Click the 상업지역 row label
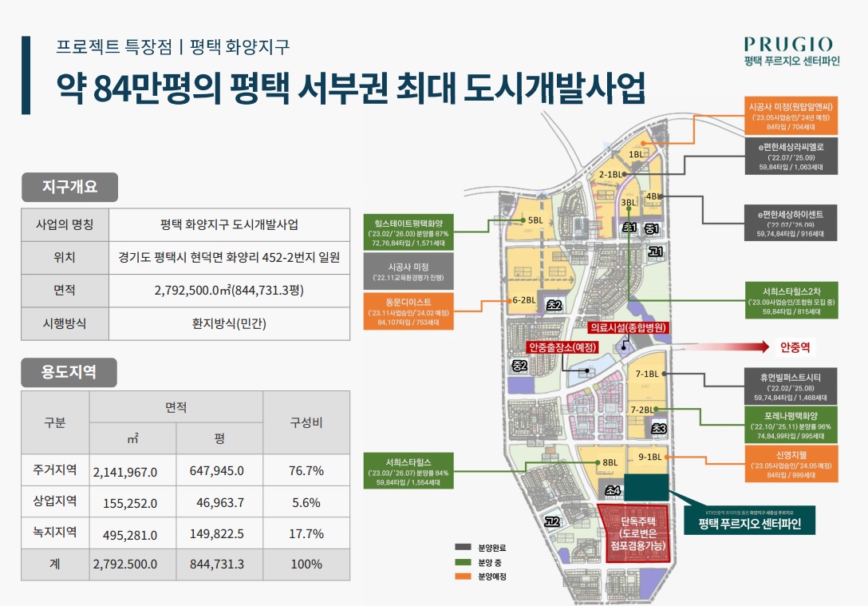 click(55, 501)
